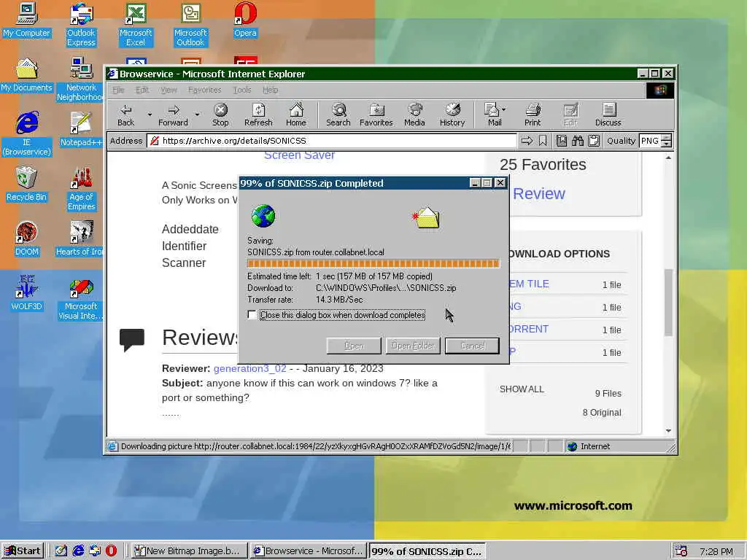Open the Quality PNG spinner arrows
This screenshot has width=747, height=560.
pyautogui.click(x=667, y=141)
